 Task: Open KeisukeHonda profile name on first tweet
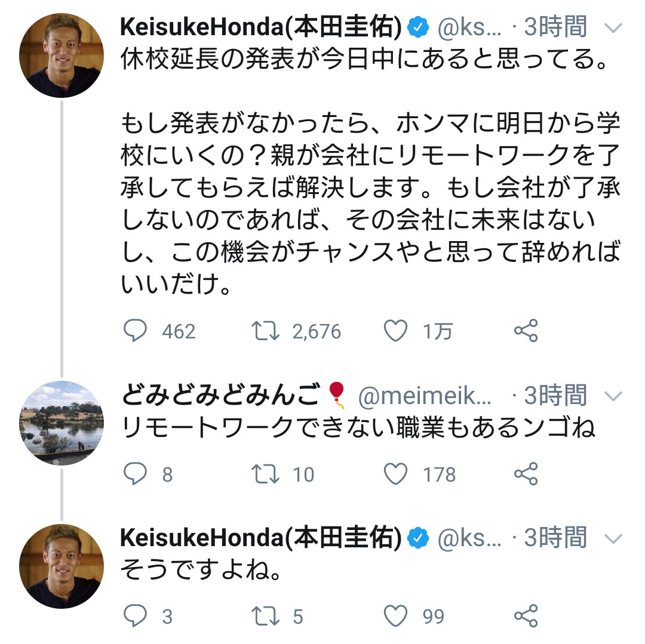click(260, 27)
